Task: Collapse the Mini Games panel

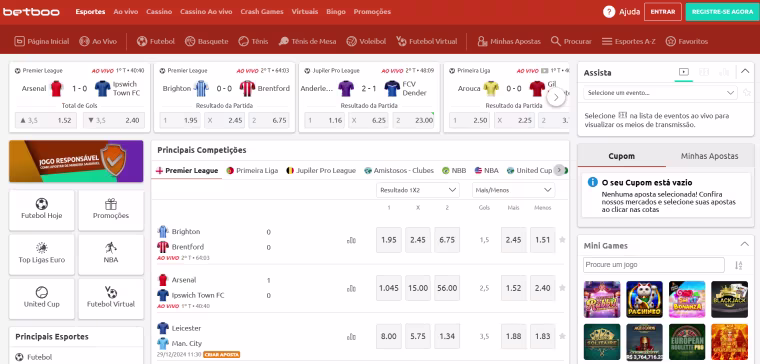Action: pos(744,245)
